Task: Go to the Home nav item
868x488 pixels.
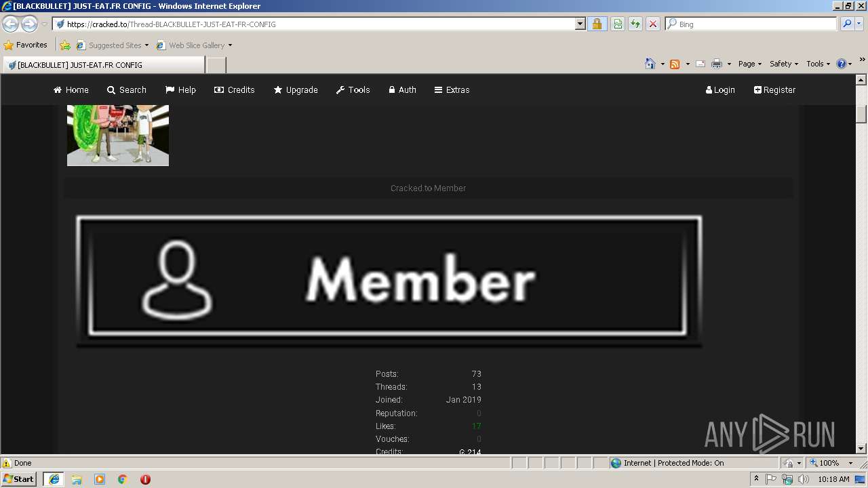Action: point(71,89)
